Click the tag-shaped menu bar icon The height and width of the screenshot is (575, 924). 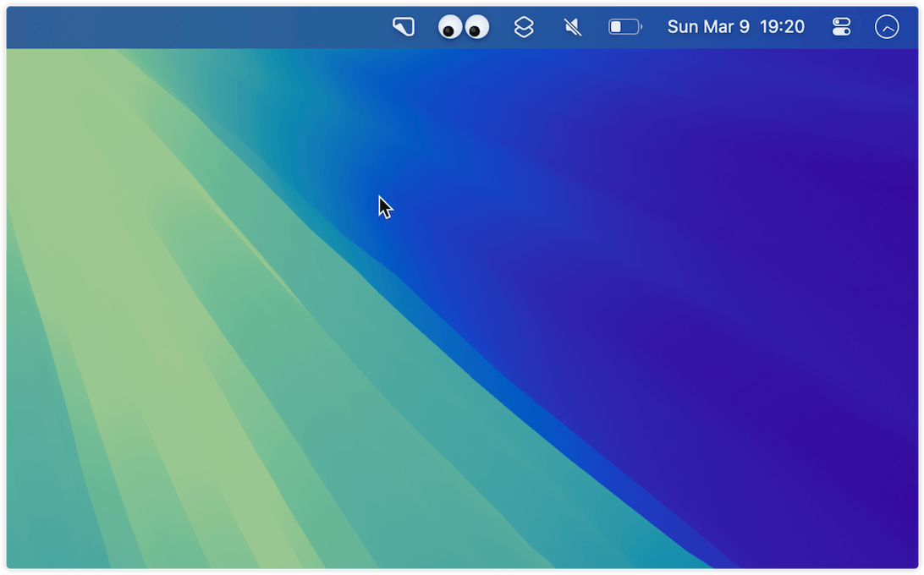[404, 27]
